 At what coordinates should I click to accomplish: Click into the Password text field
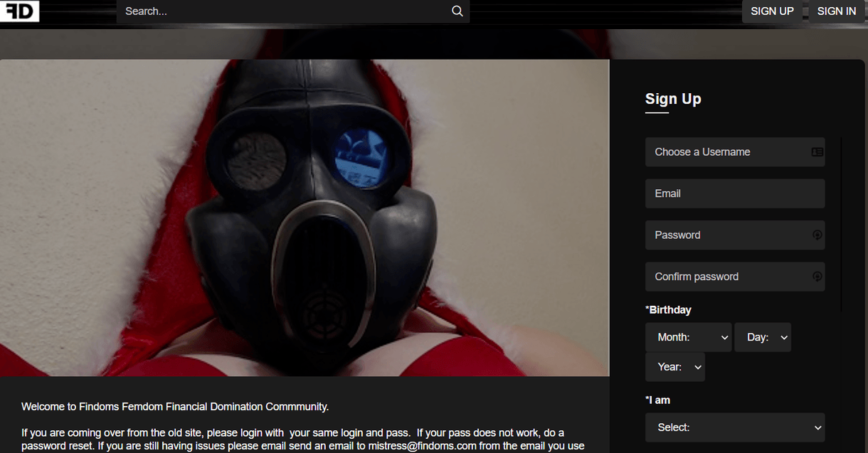tap(726, 235)
